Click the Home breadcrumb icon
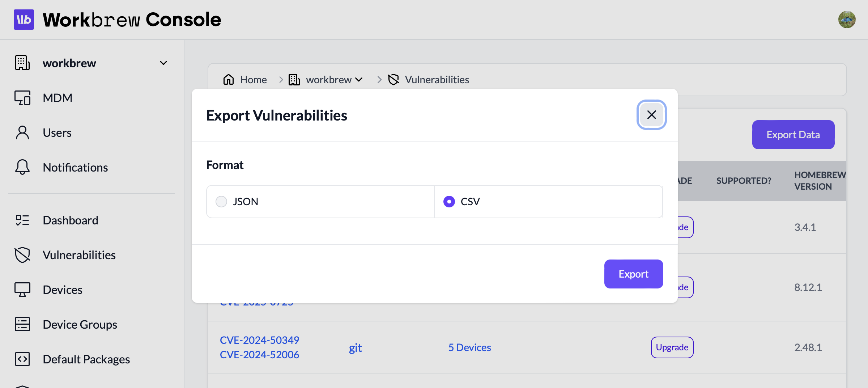Viewport: 868px width, 388px height. coord(229,79)
